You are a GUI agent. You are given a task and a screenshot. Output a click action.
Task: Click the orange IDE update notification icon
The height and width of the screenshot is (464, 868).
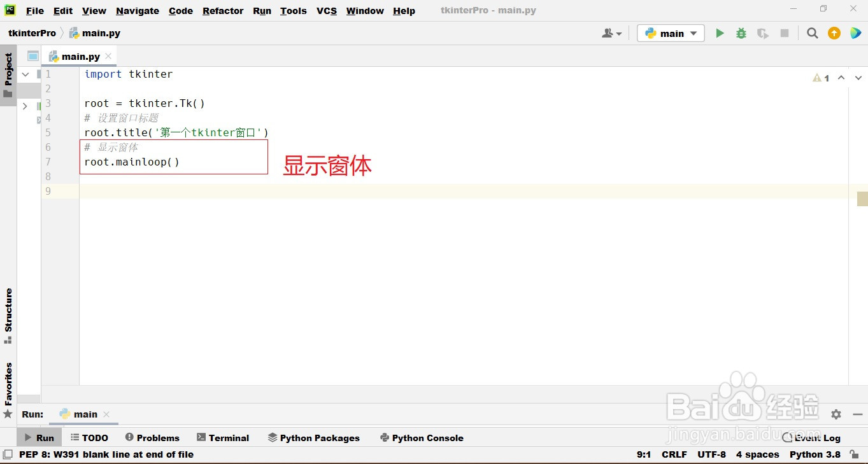tap(834, 32)
